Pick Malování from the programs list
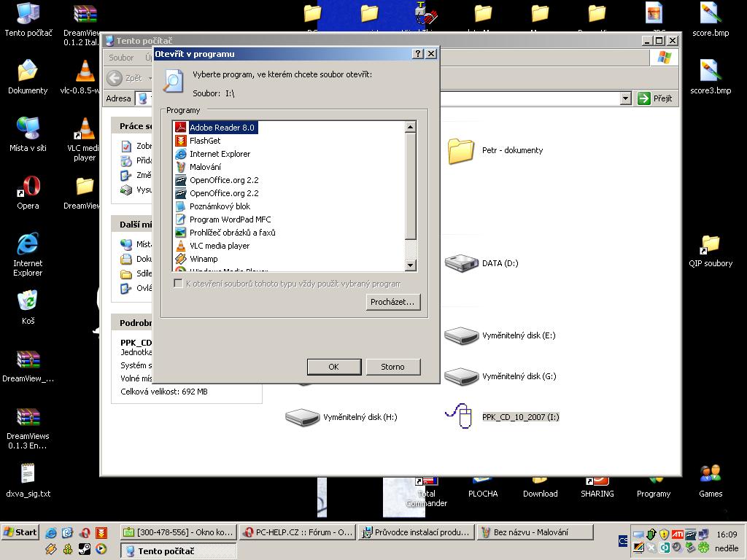 coord(205,167)
